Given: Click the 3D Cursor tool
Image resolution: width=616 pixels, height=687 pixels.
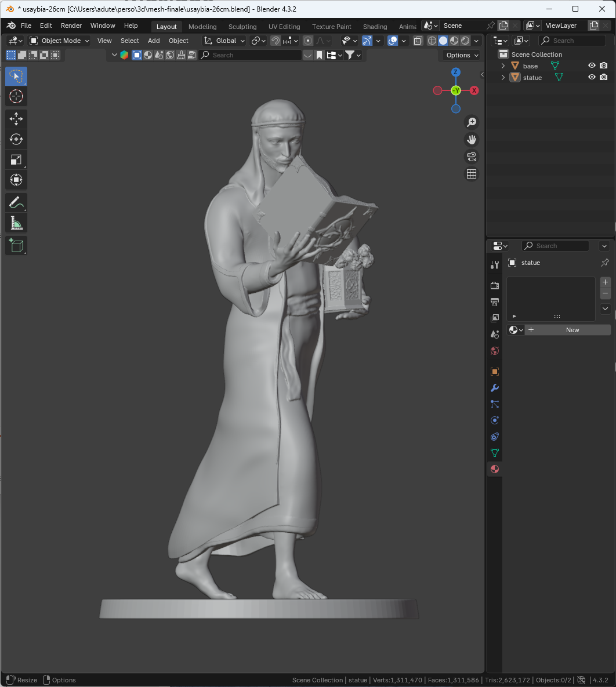Looking at the screenshot, I should coord(16,96).
